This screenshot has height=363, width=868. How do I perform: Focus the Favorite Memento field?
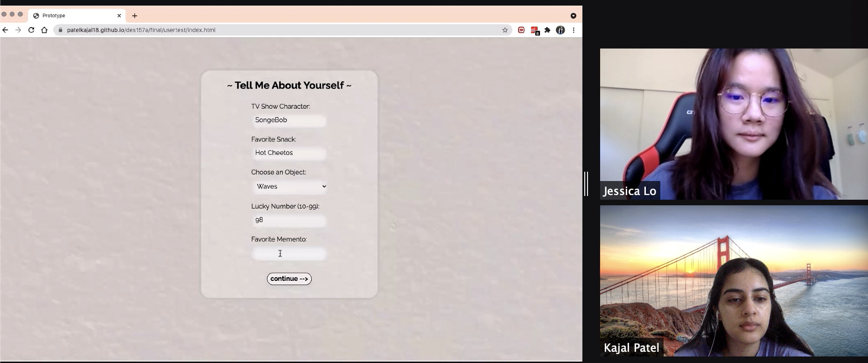289,253
